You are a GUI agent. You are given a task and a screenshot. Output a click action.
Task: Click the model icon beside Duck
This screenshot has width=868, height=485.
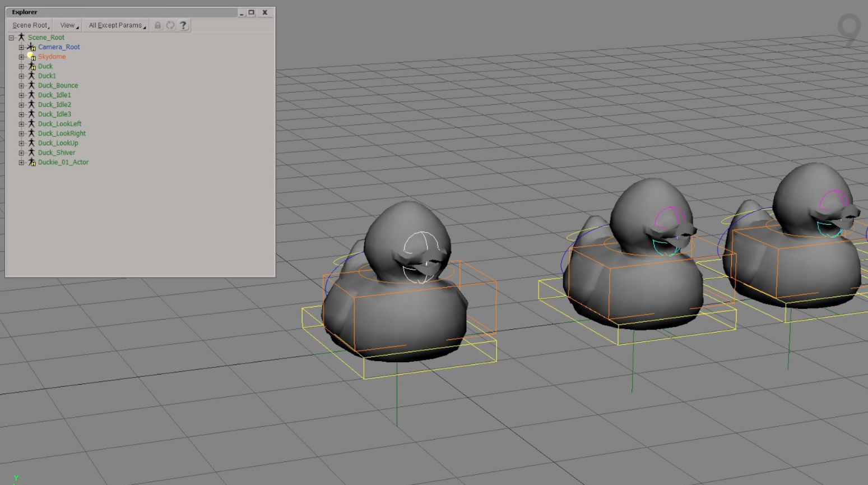click(31, 66)
